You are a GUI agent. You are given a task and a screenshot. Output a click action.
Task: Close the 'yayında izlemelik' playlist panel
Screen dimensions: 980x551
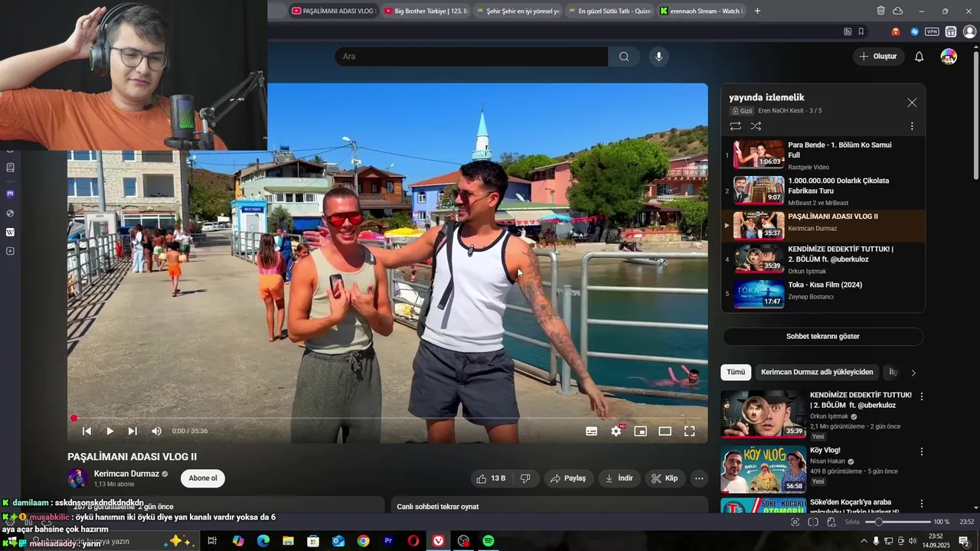click(x=912, y=103)
